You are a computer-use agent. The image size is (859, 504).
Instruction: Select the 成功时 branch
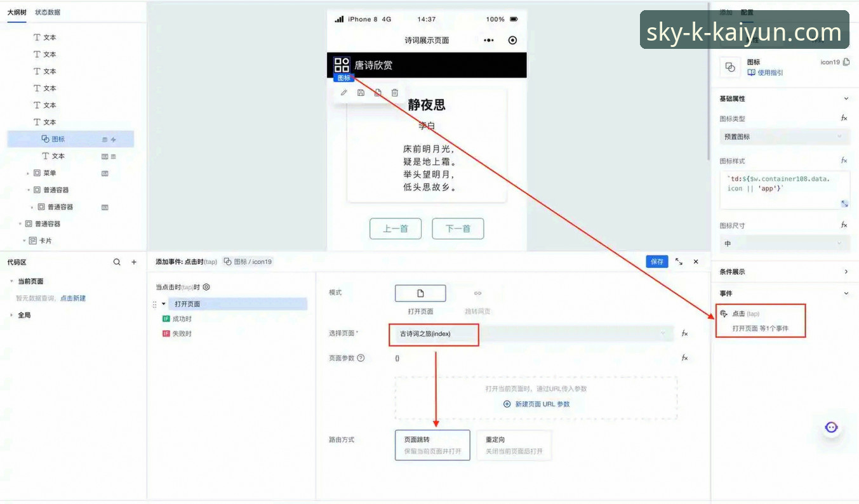pos(177,319)
